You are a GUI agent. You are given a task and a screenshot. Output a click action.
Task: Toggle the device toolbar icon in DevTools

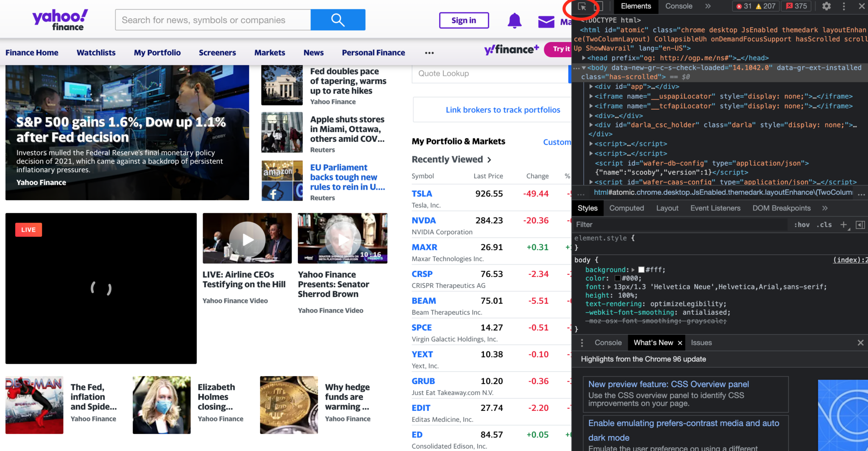[x=598, y=6]
